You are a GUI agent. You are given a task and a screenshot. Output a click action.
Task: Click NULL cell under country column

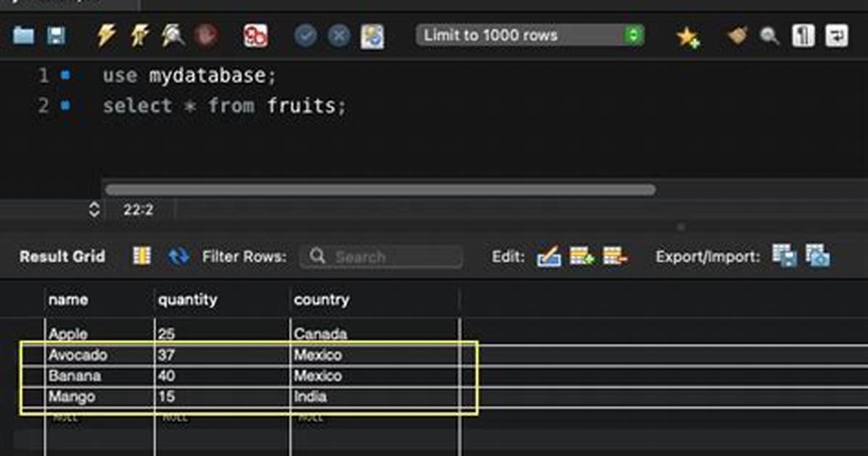coord(374,418)
